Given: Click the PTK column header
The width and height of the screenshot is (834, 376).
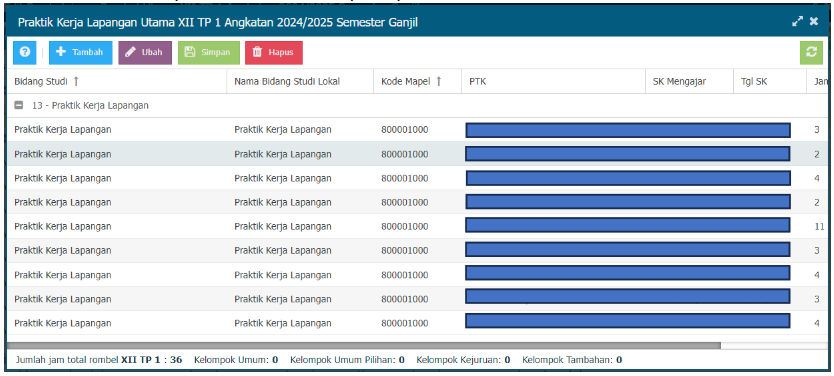Looking at the screenshot, I should tap(553, 81).
